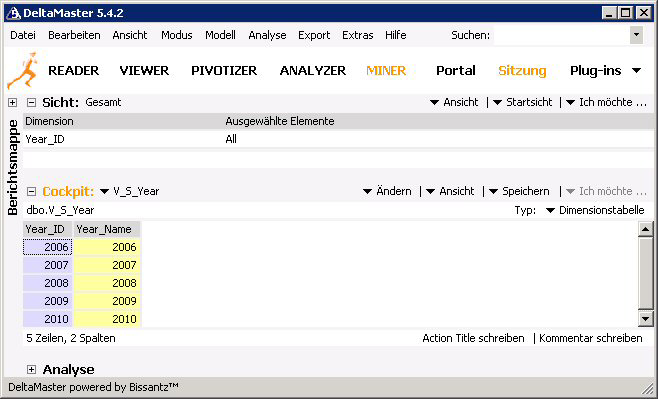This screenshot has height=399, width=658.
Task: Collapse the Sicht section
Action: point(31,102)
